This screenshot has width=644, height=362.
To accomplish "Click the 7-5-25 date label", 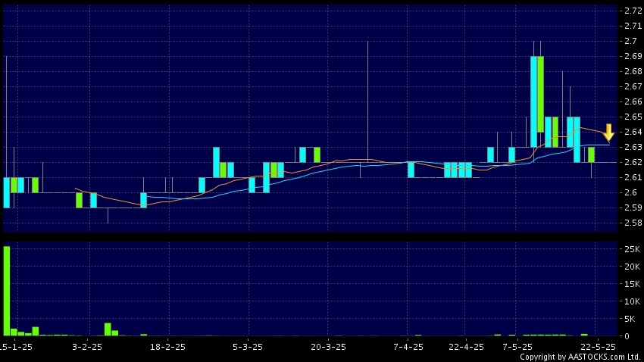I will coord(517,347).
